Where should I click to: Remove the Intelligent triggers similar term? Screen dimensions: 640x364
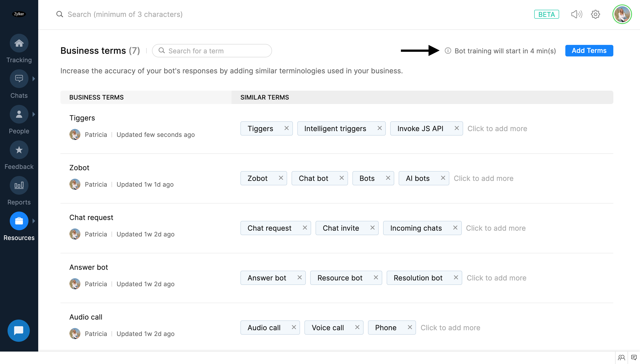coord(380,128)
